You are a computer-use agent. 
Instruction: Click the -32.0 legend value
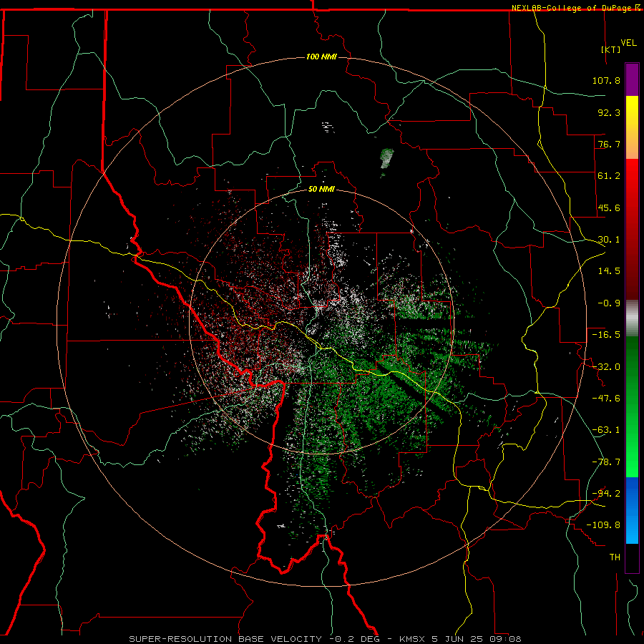tap(606, 367)
